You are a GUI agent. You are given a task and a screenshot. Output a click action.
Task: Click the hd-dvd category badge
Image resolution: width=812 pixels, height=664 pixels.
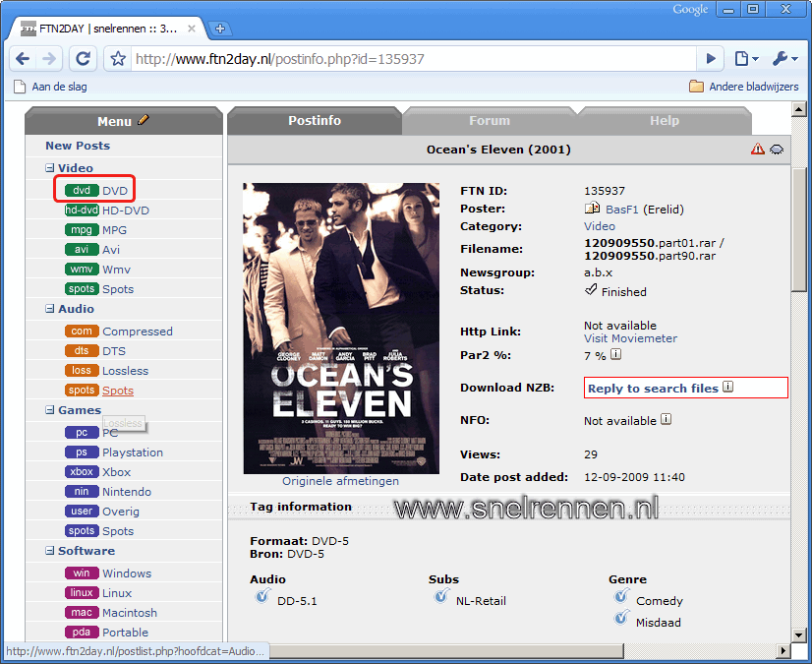click(x=82, y=210)
